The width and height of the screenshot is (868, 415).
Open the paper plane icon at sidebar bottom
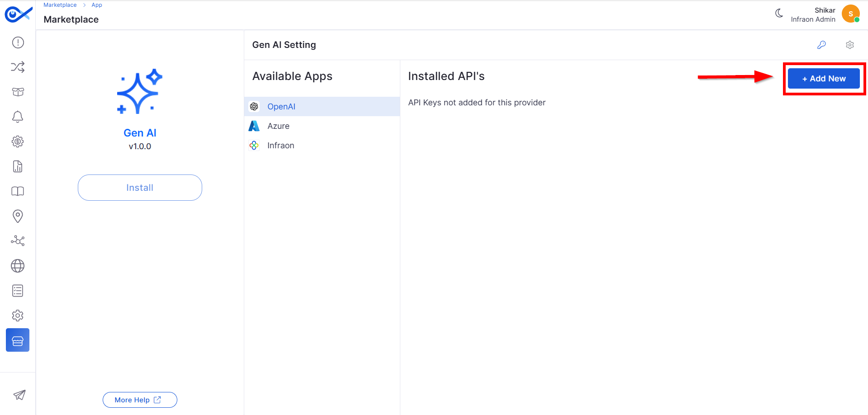click(19, 395)
